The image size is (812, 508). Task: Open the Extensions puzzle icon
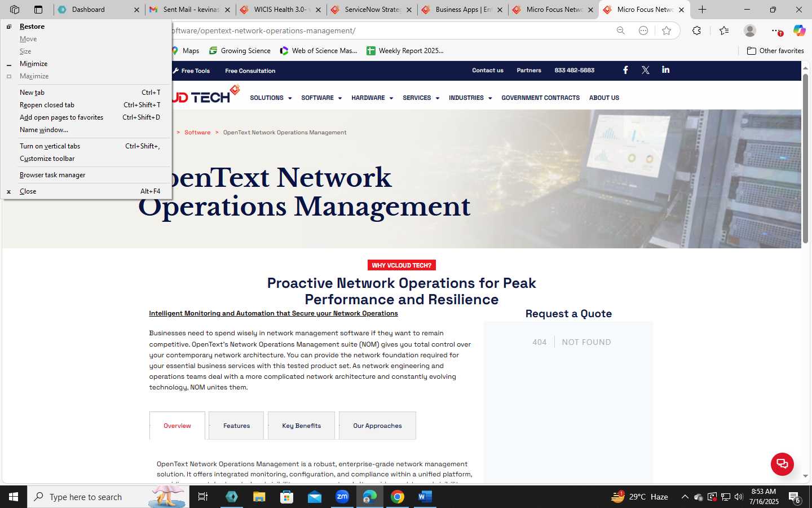coord(697,30)
